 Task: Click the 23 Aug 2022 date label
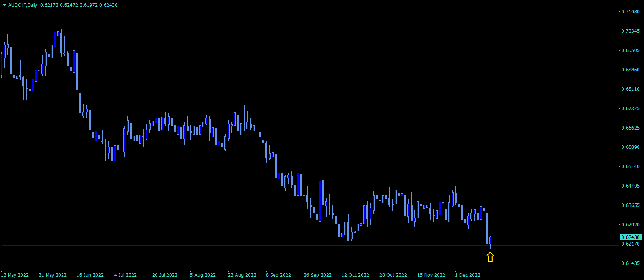pyautogui.click(x=242, y=275)
